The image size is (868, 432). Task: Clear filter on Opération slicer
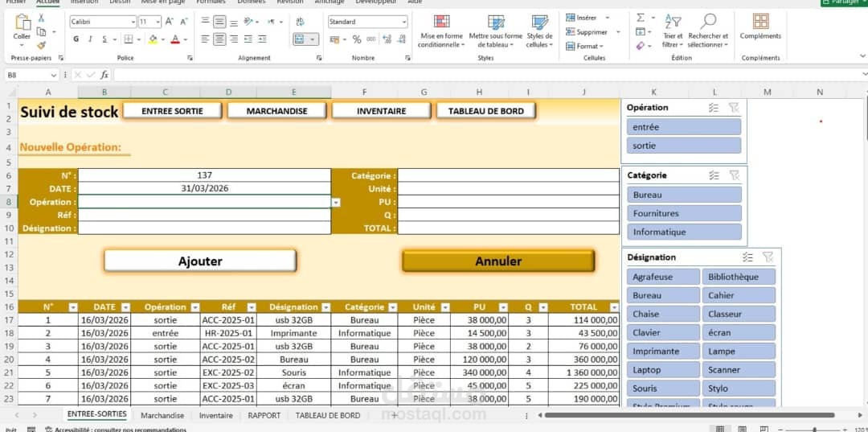point(734,108)
